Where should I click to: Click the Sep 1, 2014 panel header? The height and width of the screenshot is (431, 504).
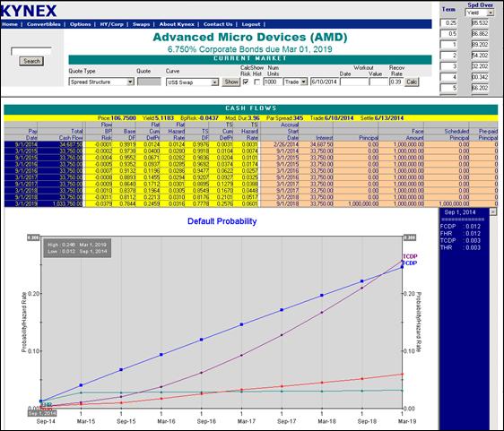coord(460,212)
